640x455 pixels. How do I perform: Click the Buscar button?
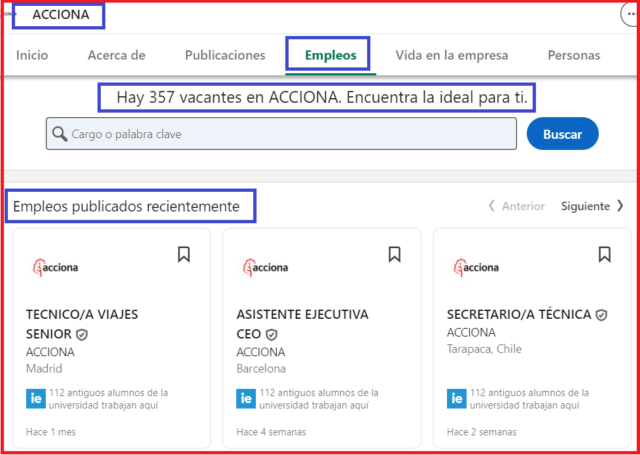pos(562,134)
